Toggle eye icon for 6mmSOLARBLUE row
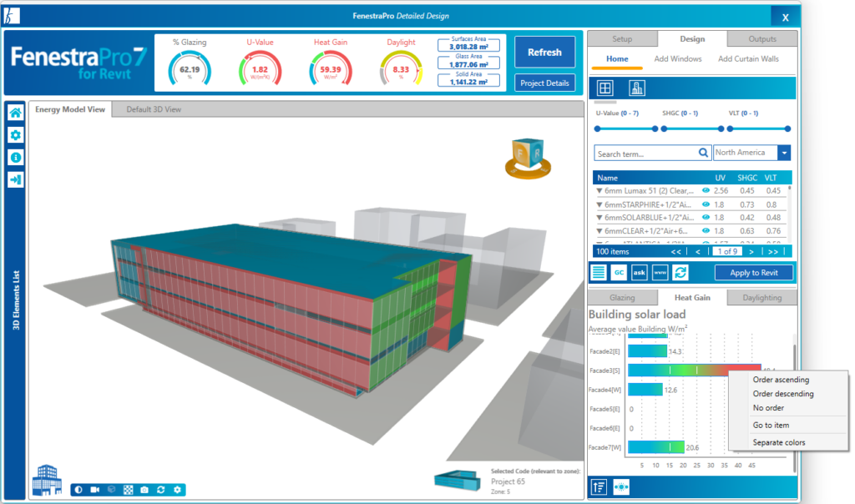855x504 pixels. (706, 218)
